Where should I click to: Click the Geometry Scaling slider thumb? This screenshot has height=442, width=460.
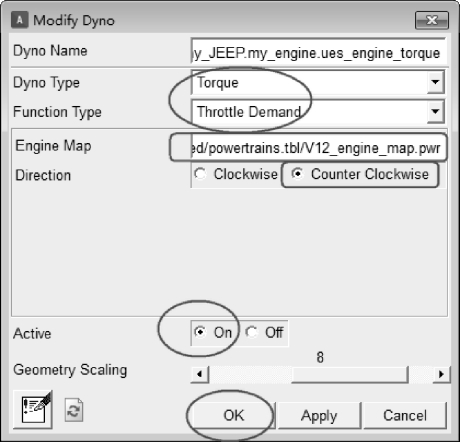click(x=350, y=375)
